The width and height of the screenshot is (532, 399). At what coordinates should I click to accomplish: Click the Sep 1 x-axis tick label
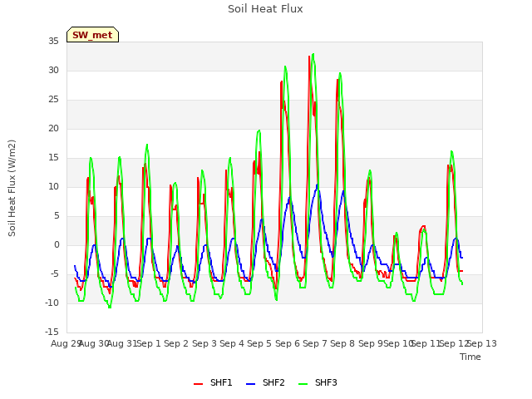click(148, 343)
